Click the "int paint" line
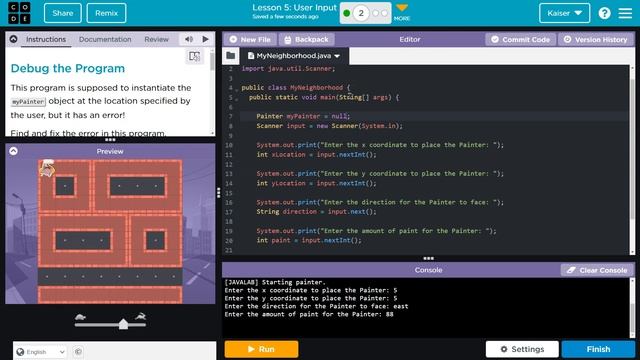Viewport: 640px width, 360px height. (309, 240)
